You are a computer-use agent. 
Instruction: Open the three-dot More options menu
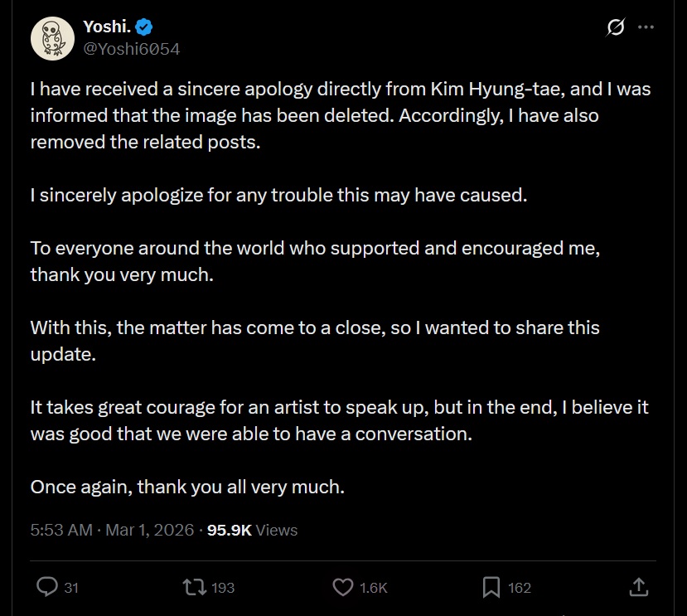coord(646,27)
